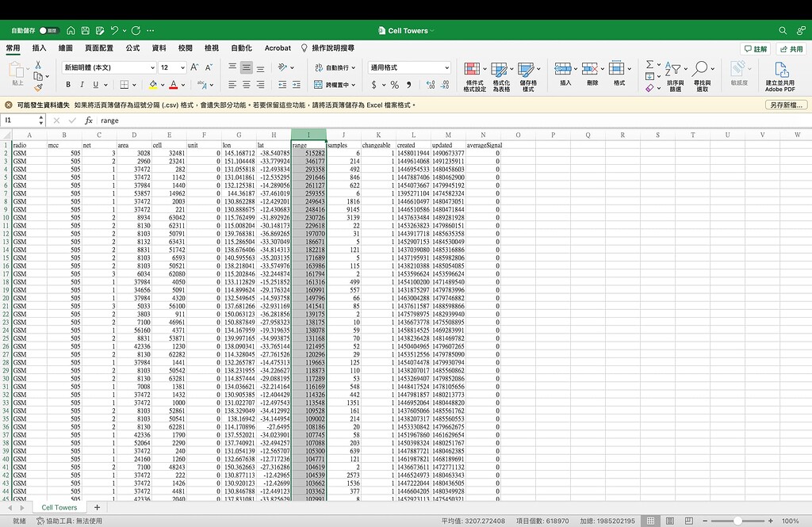Image resolution: width=812 pixels, height=527 pixels.
Task: Click 排序與篩選 sort and filter icon
Action: point(675,76)
